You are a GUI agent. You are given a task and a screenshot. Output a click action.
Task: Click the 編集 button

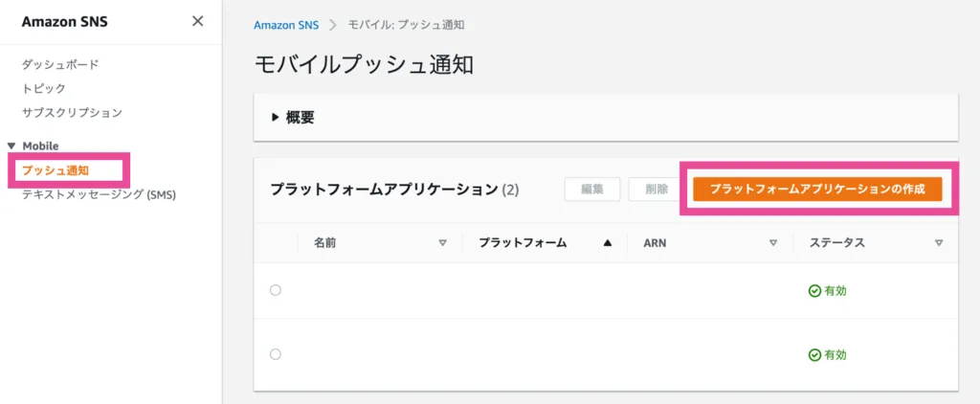tap(592, 190)
